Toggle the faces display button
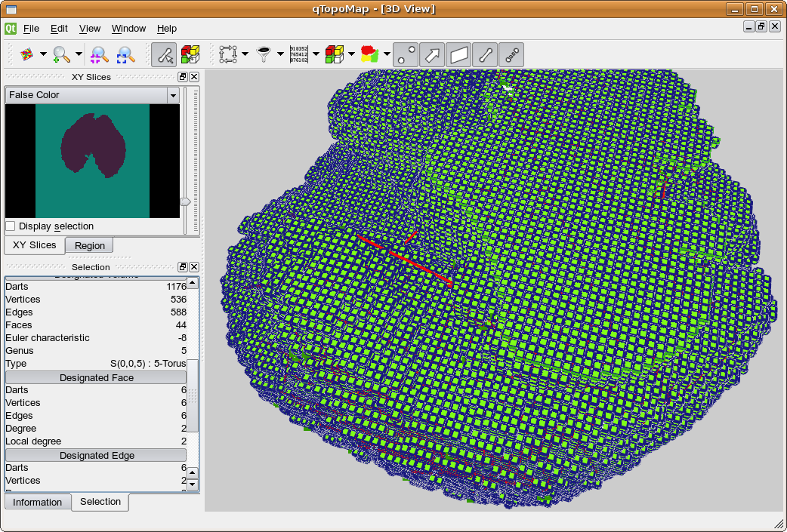The width and height of the screenshot is (787, 532). pyautogui.click(x=458, y=54)
